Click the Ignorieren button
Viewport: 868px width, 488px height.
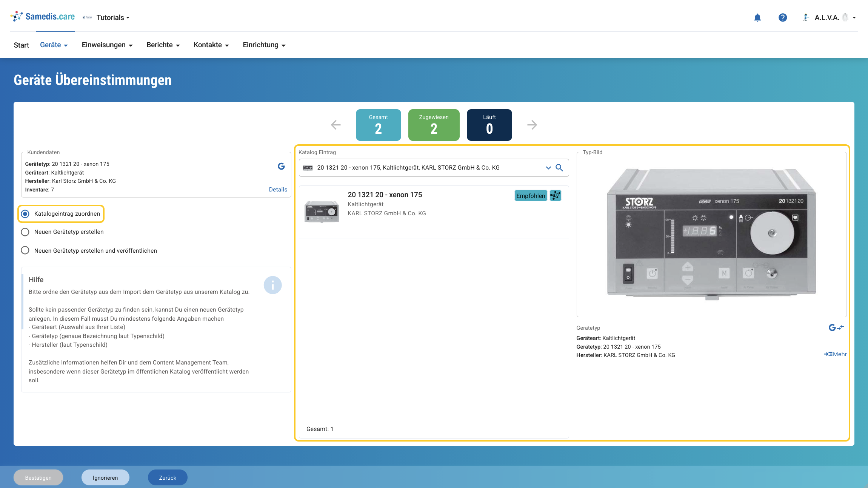click(105, 477)
